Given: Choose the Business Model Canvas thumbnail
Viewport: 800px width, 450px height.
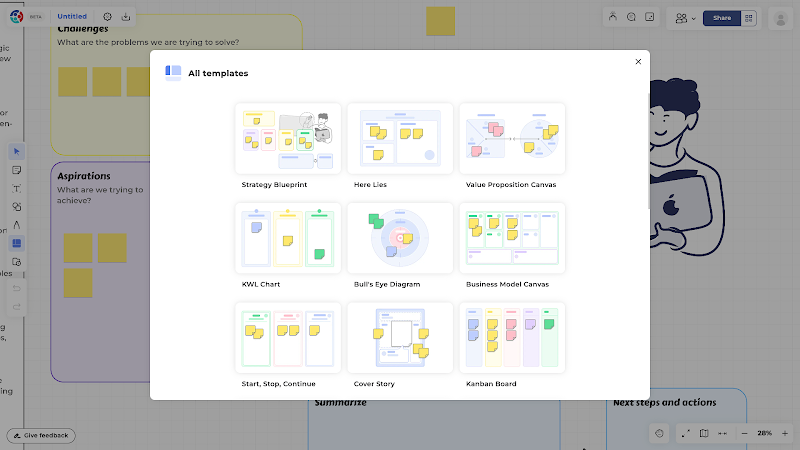Looking at the screenshot, I should pyautogui.click(x=512, y=238).
